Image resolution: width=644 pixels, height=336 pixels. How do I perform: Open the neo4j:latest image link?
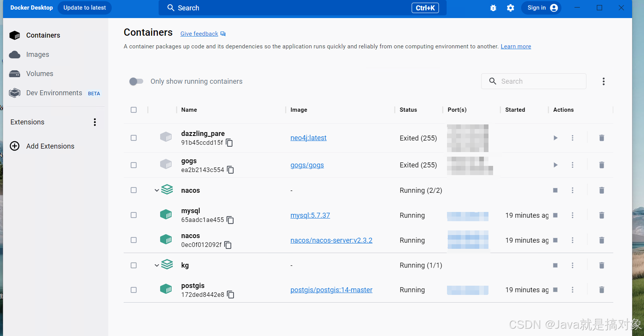pyautogui.click(x=308, y=138)
